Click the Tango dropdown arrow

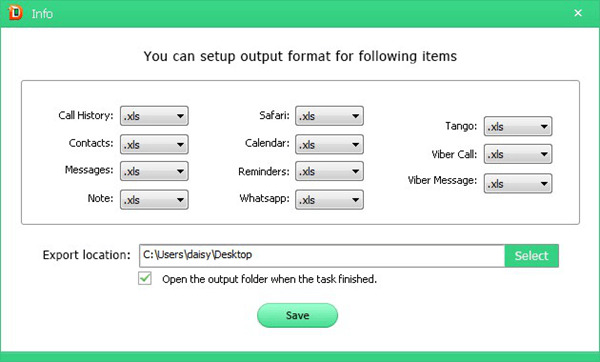pyautogui.click(x=544, y=126)
